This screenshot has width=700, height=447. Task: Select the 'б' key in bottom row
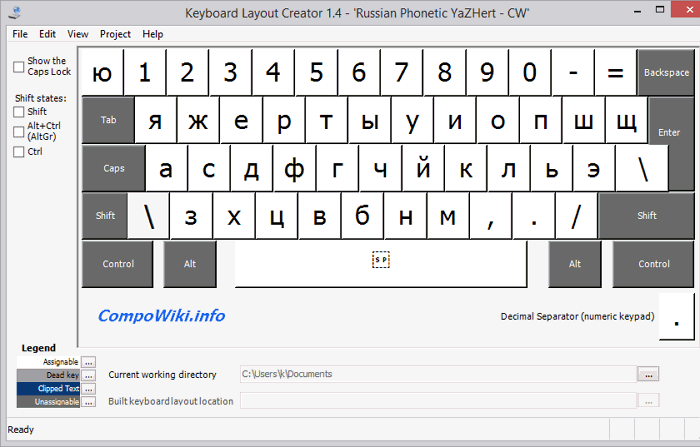tap(363, 215)
